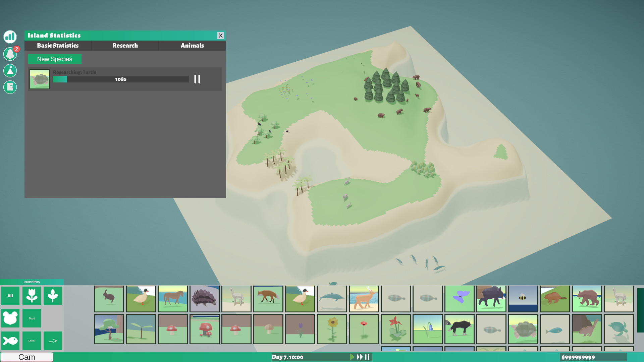Open the Cam control
644x362 pixels.
coord(26,357)
